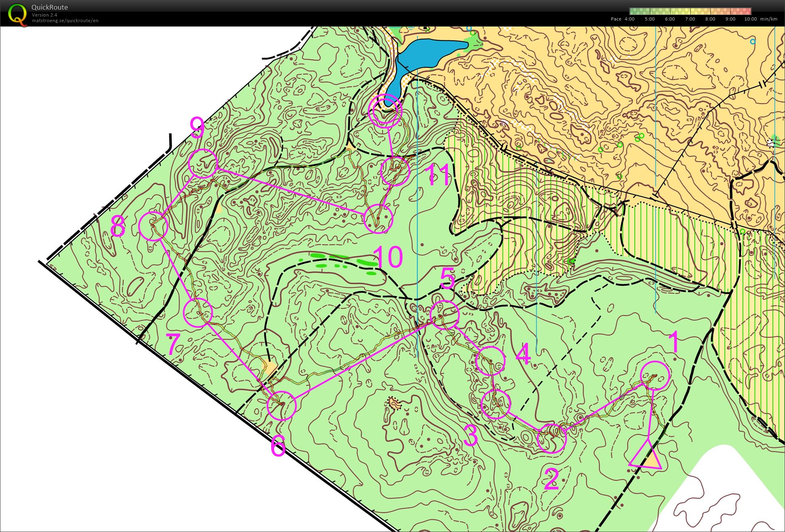Click the 9:00 pace legend value
The image size is (785, 532).
click(x=731, y=19)
